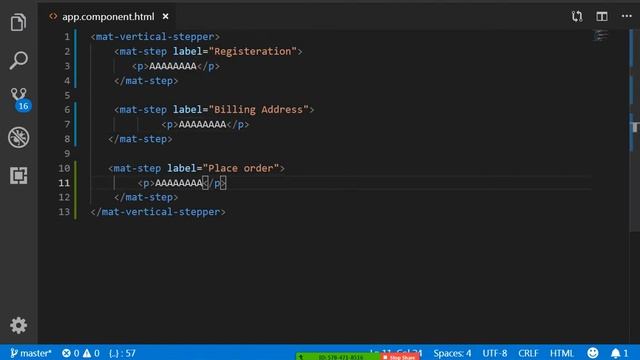Open the Search view
Screen dimensions: 640x360
18,60
